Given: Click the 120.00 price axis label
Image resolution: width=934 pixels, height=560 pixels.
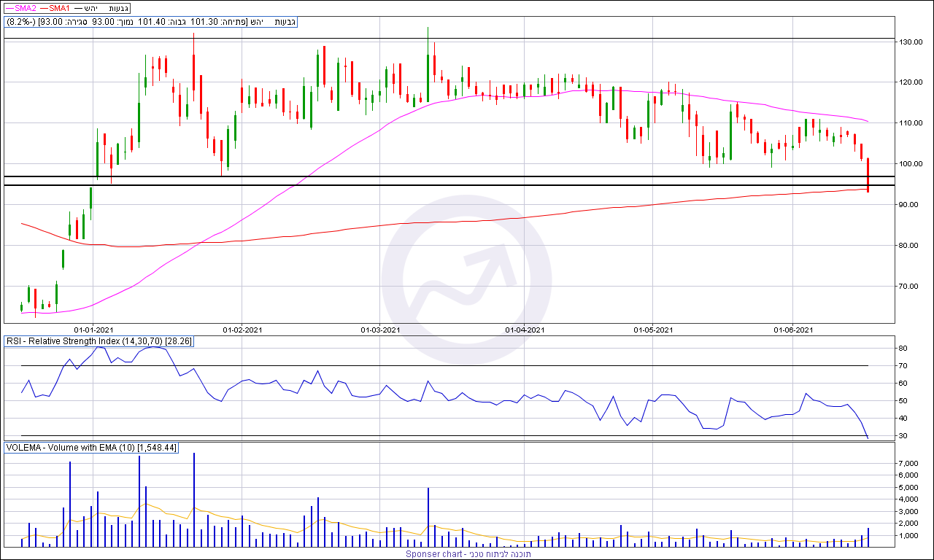Looking at the screenshot, I should 910,82.
